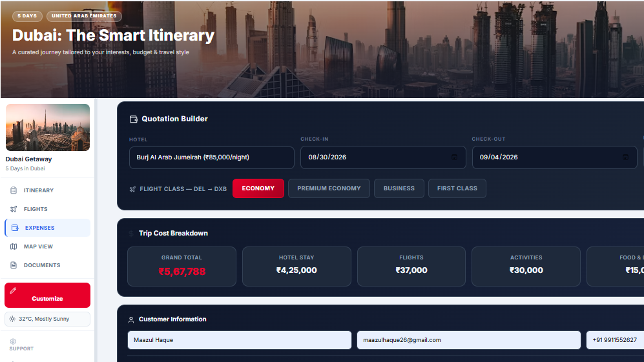Open the Flights section
Image resolution: width=644 pixels, height=362 pixels.
click(x=48, y=209)
